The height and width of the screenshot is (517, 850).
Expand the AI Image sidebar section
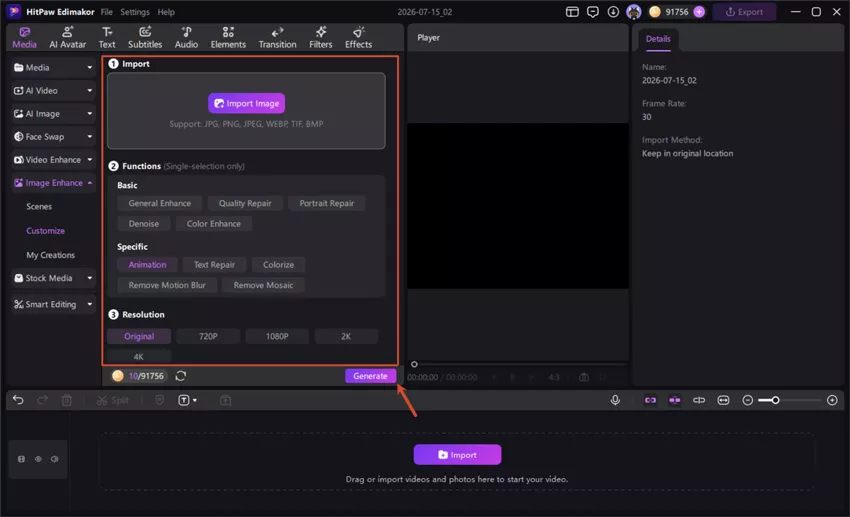click(53, 114)
